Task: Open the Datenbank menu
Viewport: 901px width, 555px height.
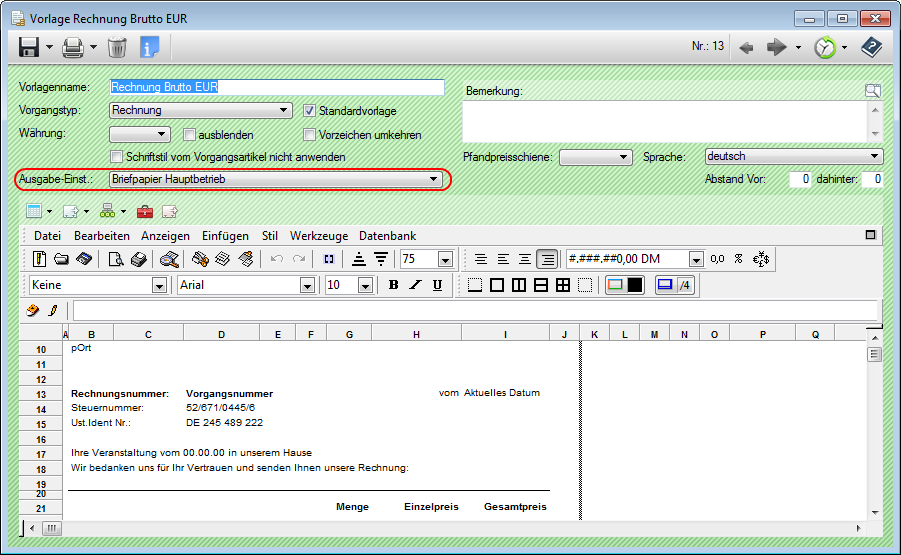Action: tap(387, 236)
